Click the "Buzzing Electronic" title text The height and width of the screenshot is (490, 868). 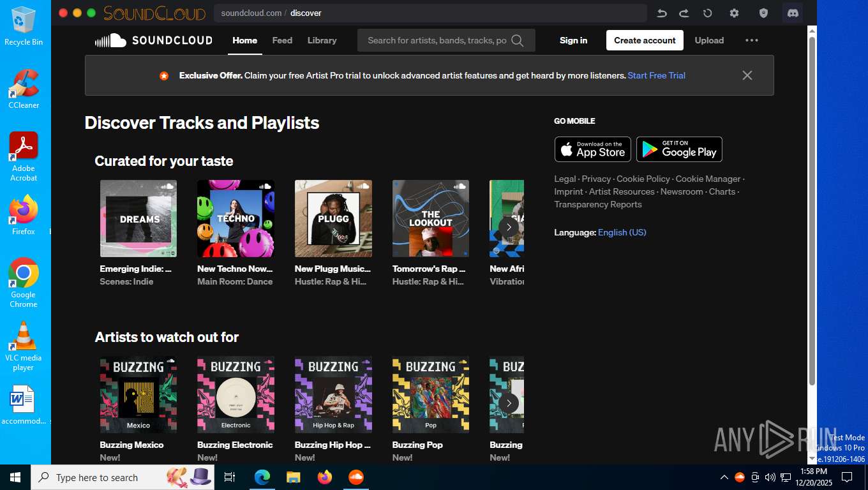235,445
